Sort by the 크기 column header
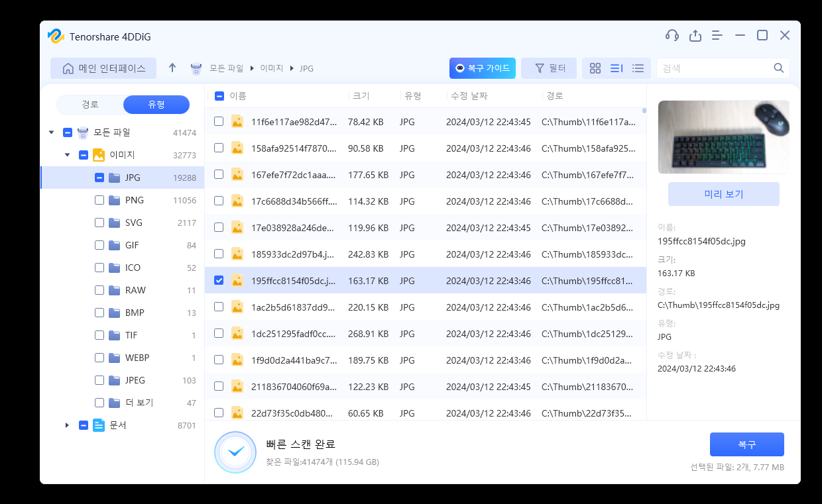Screen dimensions: 822x504 point(361,96)
